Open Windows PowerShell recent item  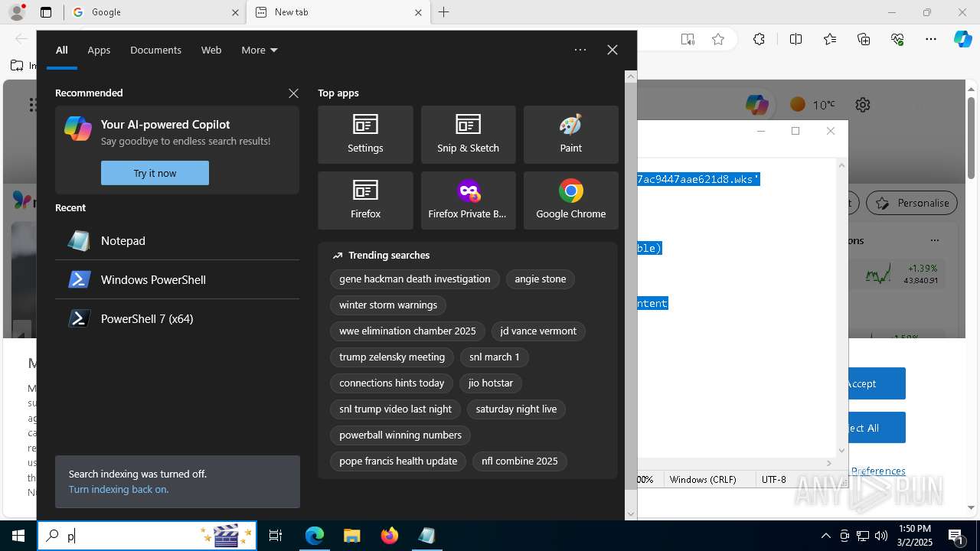(x=177, y=280)
